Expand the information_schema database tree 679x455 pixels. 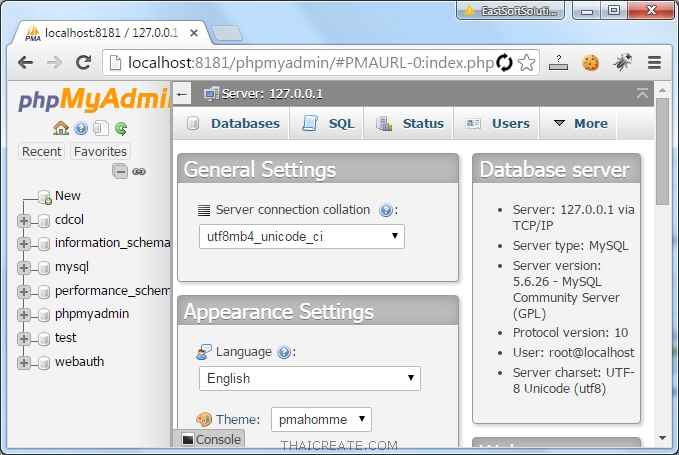point(24,244)
